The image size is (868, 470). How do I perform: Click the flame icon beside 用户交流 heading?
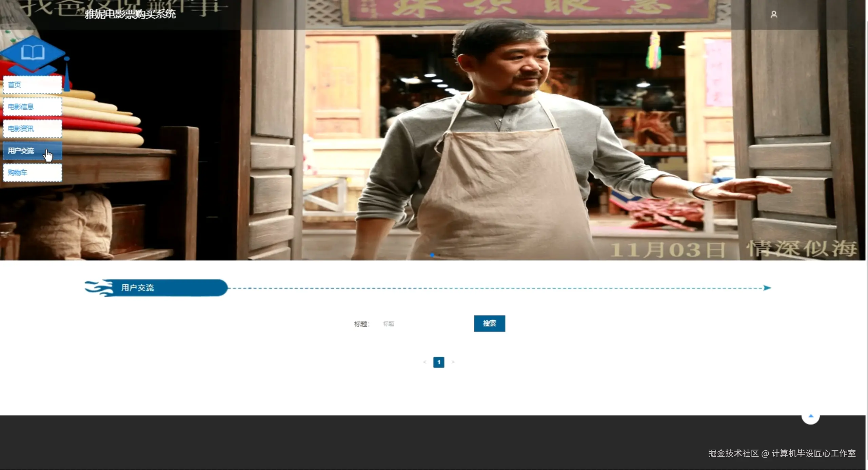tap(99, 288)
